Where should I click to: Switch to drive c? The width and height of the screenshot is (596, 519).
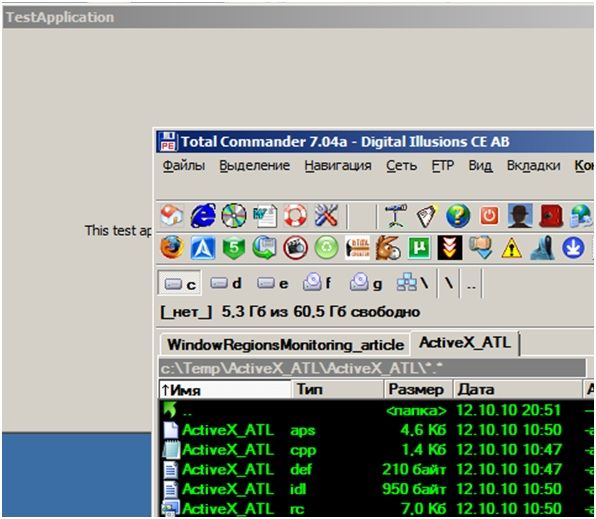(179, 284)
